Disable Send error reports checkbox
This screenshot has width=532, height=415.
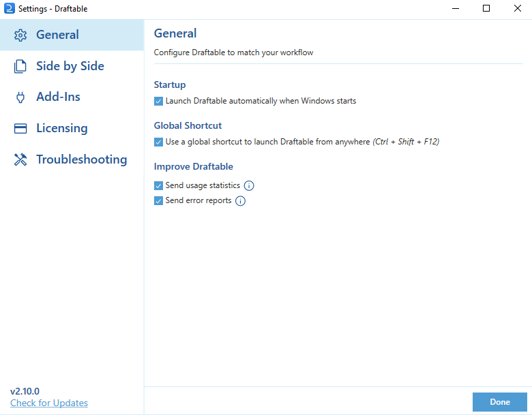158,201
